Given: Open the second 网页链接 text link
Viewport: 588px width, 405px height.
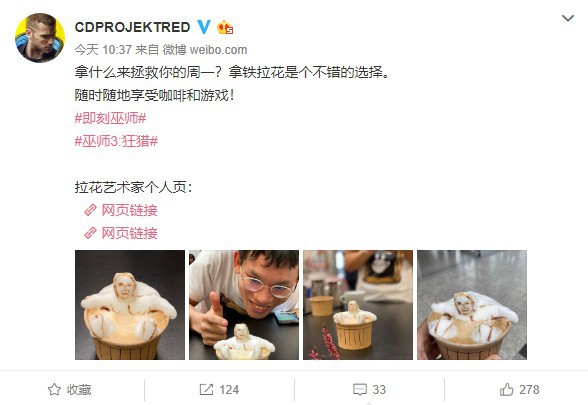Looking at the screenshot, I should coord(129,233).
